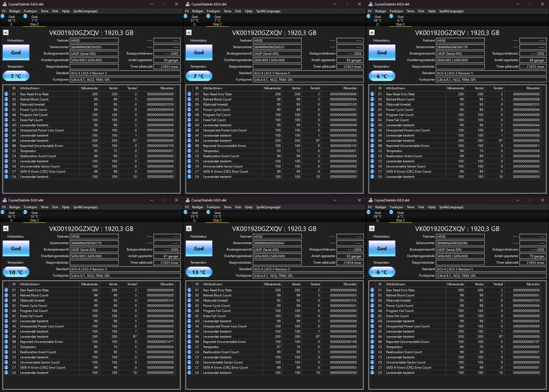Click 6 °C temperature button in bottom-right window
The image size is (549, 392).
tap(382, 272)
